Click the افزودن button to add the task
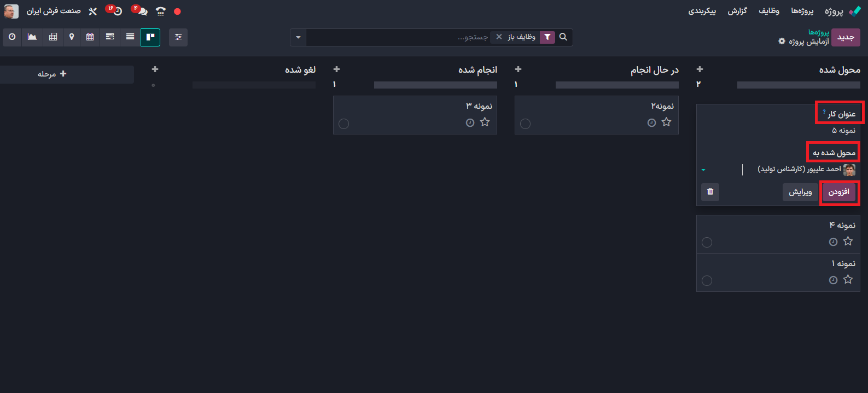This screenshot has height=393, width=868. pyautogui.click(x=838, y=192)
